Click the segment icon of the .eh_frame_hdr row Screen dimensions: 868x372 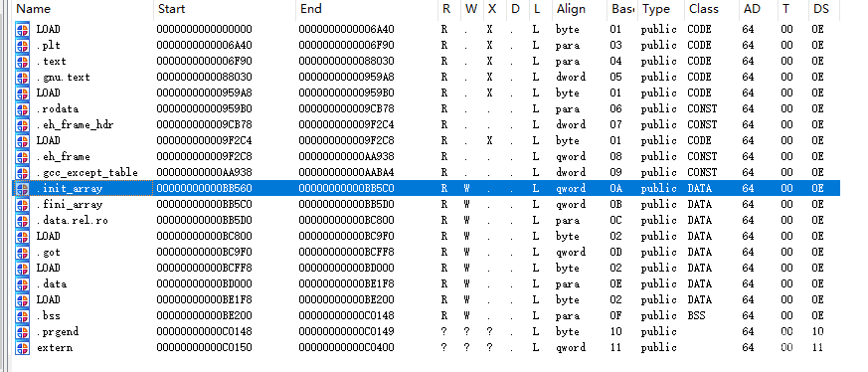coord(22,125)
